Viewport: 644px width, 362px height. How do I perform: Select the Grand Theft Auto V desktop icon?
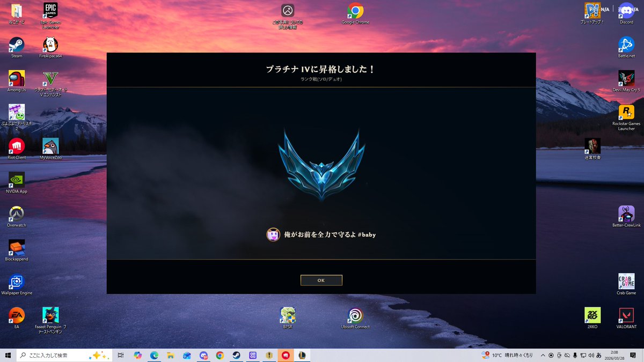pos(50,84)
